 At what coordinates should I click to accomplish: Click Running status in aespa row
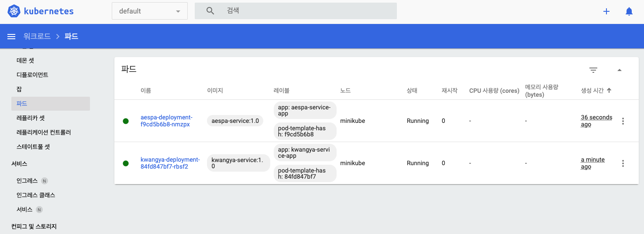[x=418, y=121]
